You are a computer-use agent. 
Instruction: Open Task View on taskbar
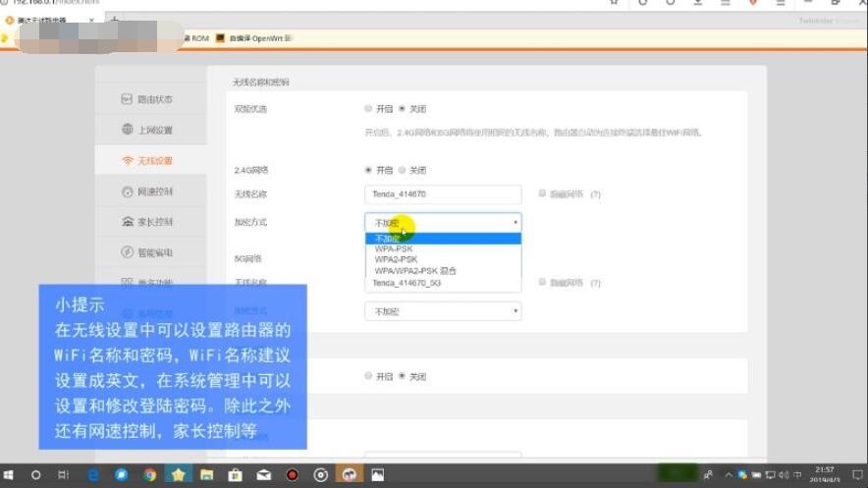63,474
